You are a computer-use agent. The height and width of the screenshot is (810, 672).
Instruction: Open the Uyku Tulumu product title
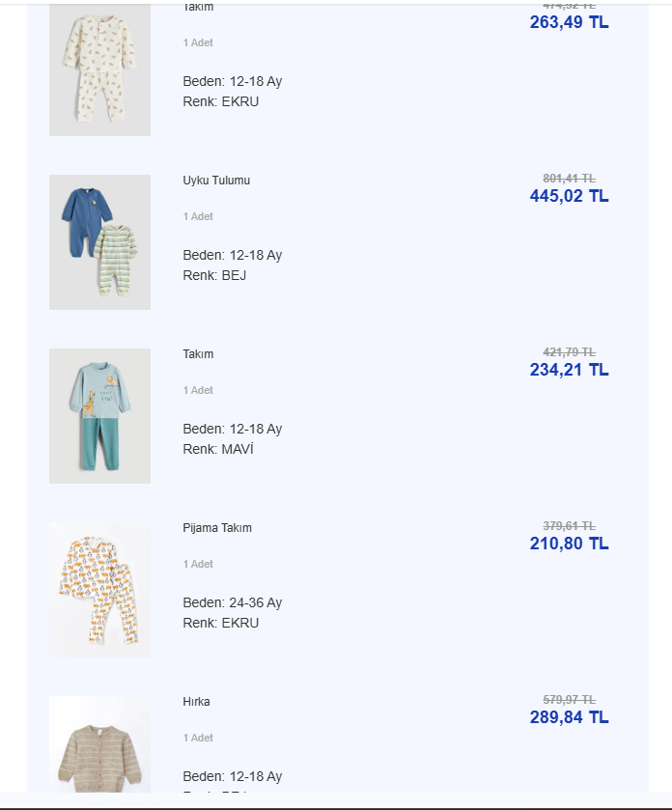216,181
